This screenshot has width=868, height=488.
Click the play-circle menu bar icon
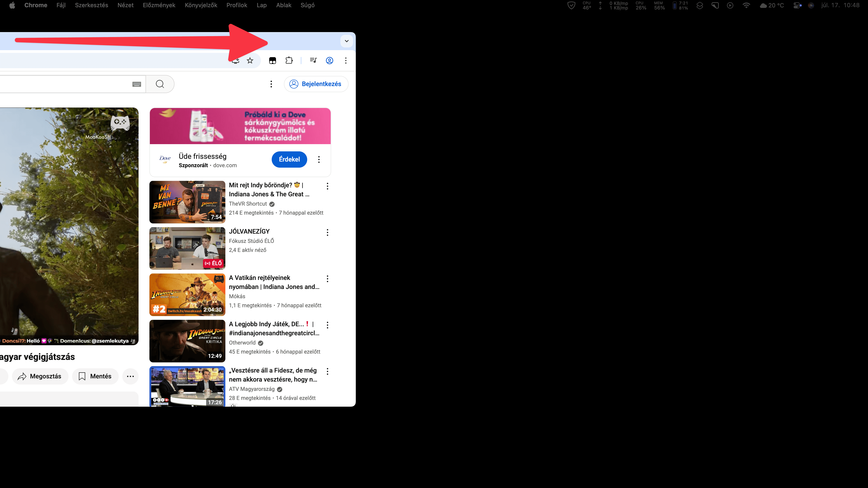tap(730, 5)
